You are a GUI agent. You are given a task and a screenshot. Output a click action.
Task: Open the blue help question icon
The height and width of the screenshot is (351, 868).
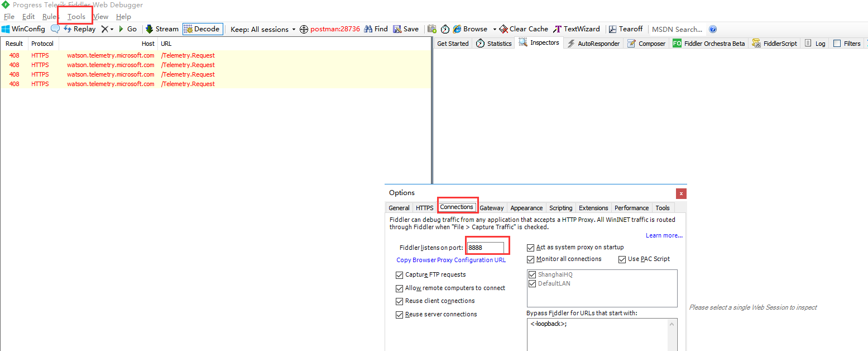713,29
